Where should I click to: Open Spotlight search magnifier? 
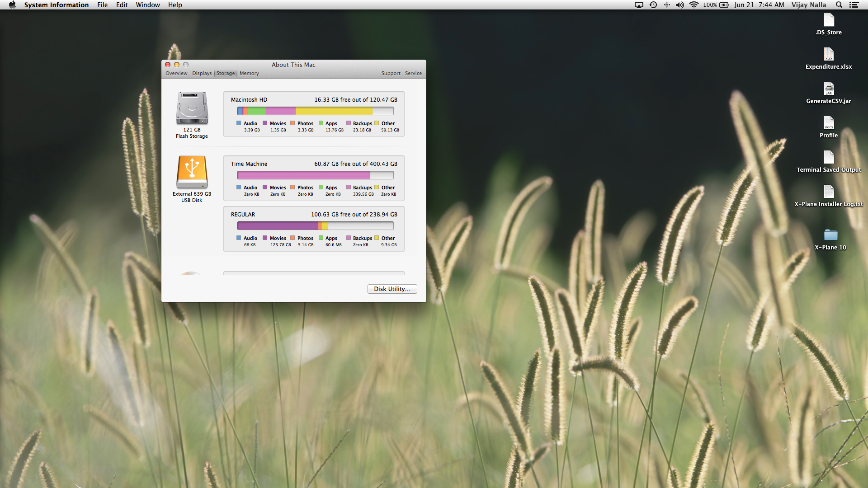tap(839, 5)
